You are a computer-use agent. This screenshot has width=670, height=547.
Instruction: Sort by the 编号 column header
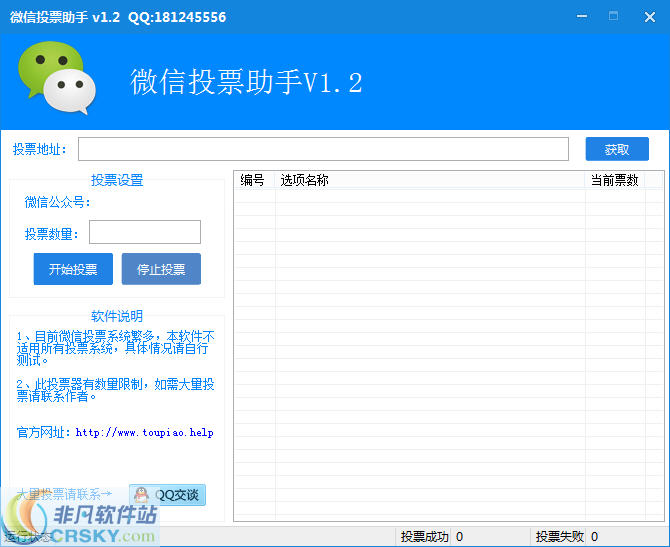tap(254, 180)
